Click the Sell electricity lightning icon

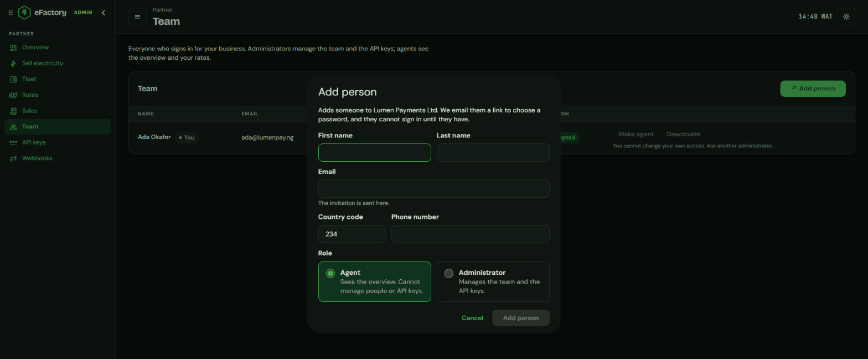point(13,63)
